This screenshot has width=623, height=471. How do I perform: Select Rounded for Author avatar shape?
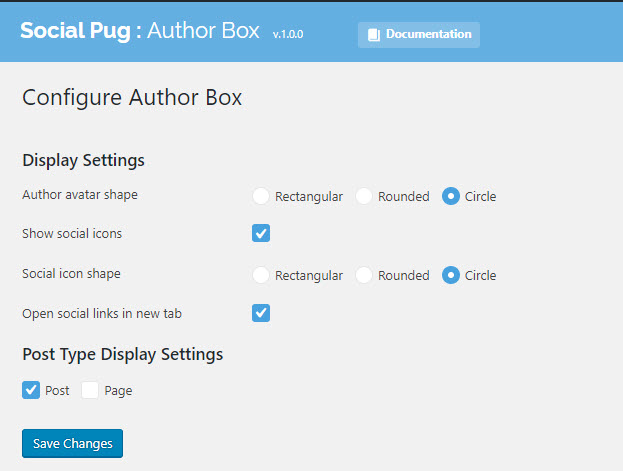(364, 196)
